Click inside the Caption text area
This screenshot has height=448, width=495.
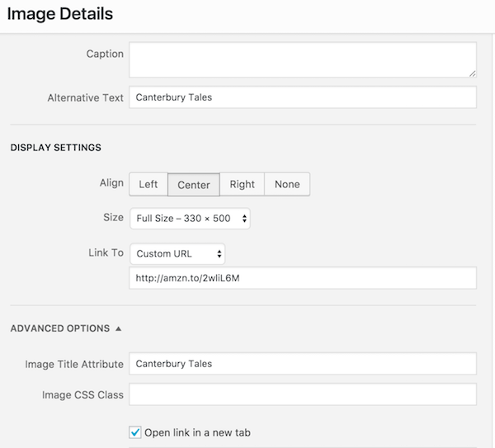(x=302, y=61)
